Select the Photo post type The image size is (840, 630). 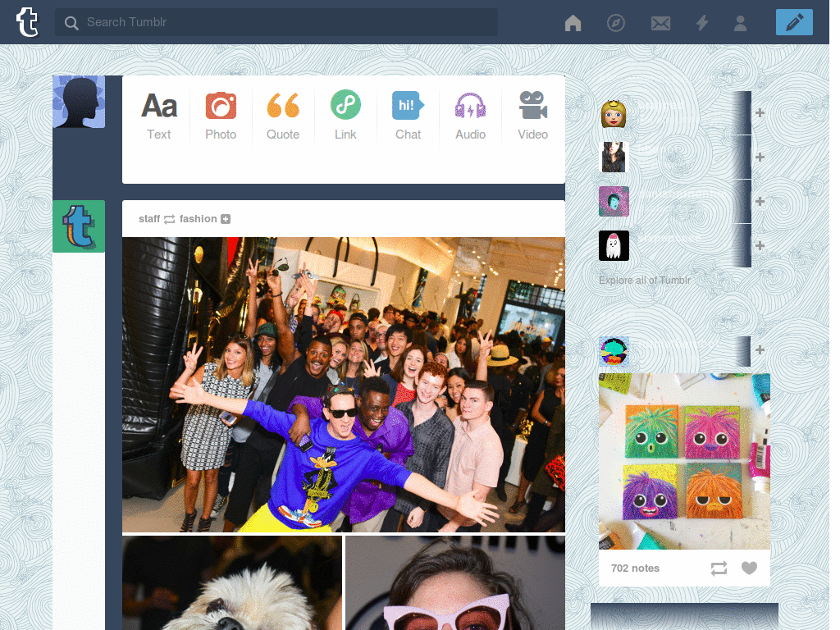221,115
